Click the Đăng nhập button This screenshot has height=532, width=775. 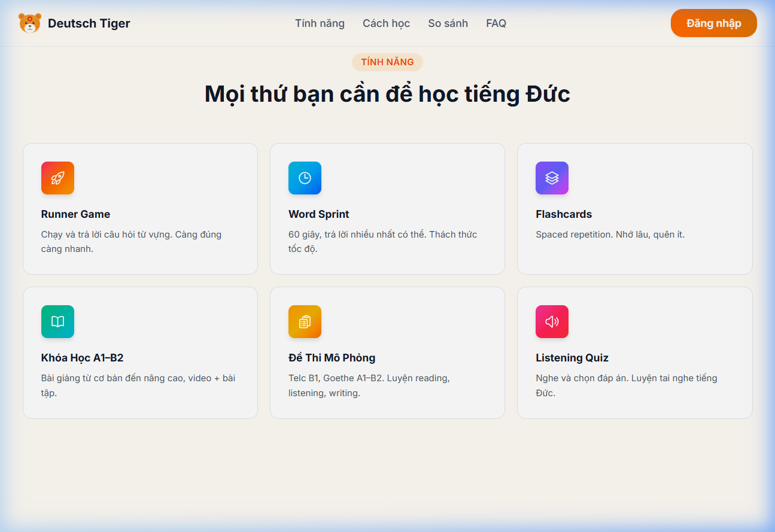coord(713,23)
